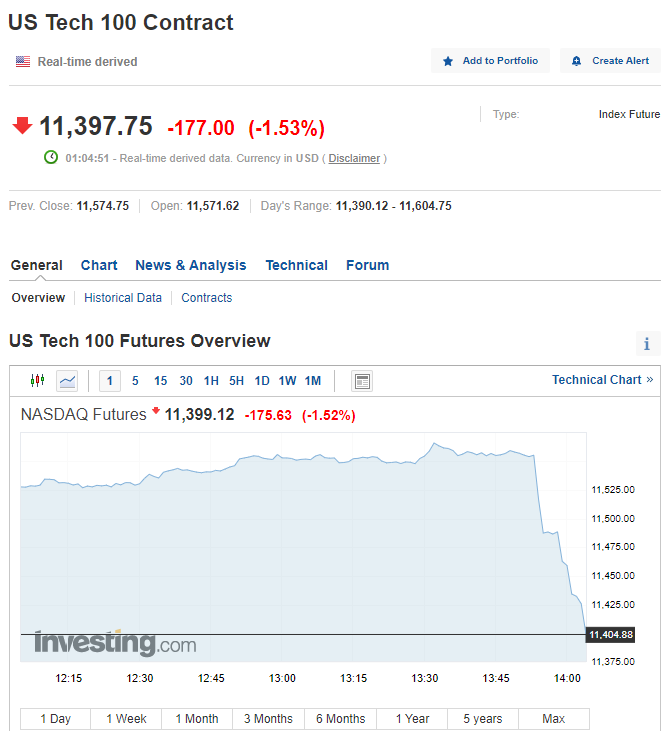Go to Historical Data sub-page

pyautogui.click(x=123, y=298)
